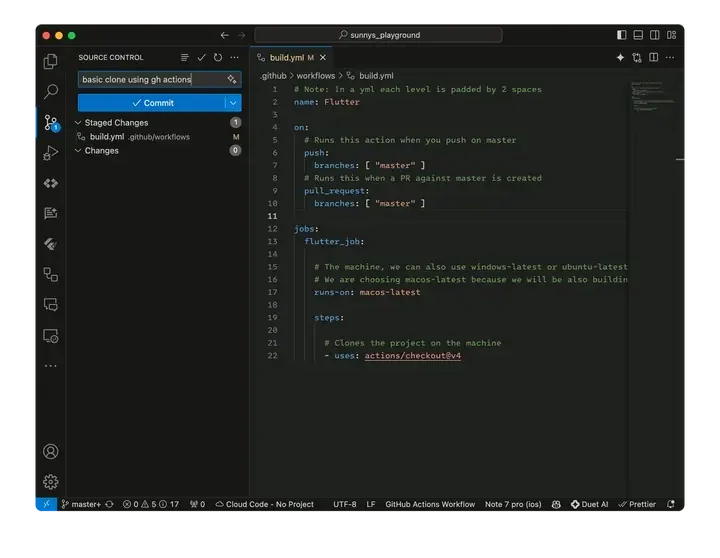Split the editor to the right
Screen dimensions: 720x558
coord(653,57)
